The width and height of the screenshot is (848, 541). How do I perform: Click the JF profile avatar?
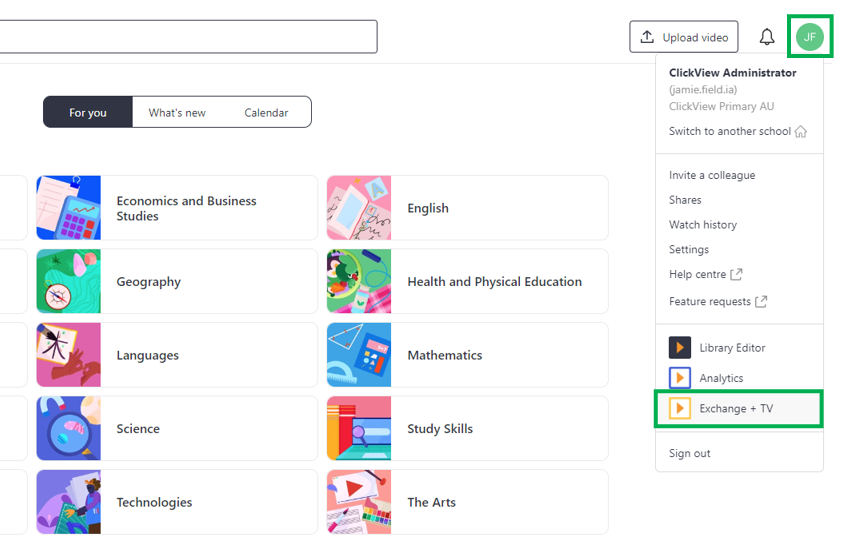coord(810,37)
